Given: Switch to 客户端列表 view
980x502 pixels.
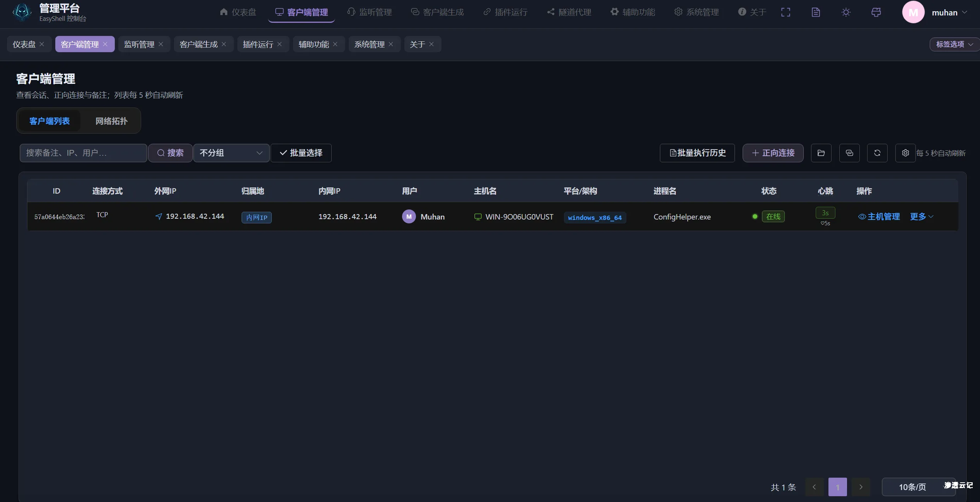Looking at the screenshot, I should point(49,121).
